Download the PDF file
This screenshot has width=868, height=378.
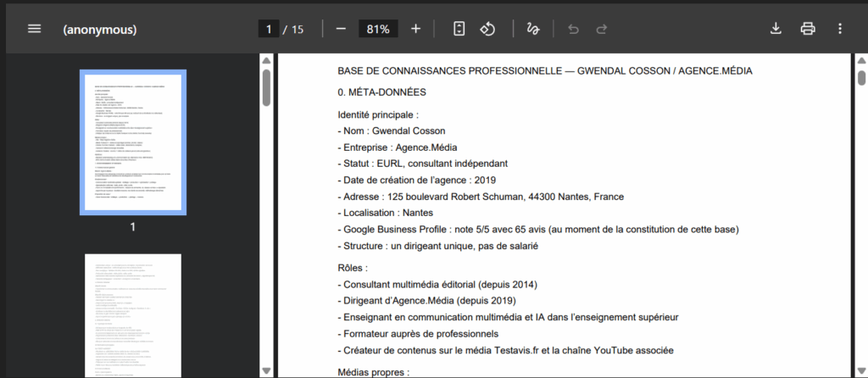click(776, 29)
